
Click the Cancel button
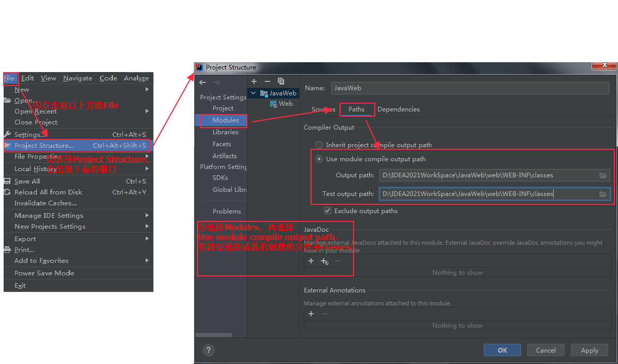pyautogui.click(x=546, y=350)
